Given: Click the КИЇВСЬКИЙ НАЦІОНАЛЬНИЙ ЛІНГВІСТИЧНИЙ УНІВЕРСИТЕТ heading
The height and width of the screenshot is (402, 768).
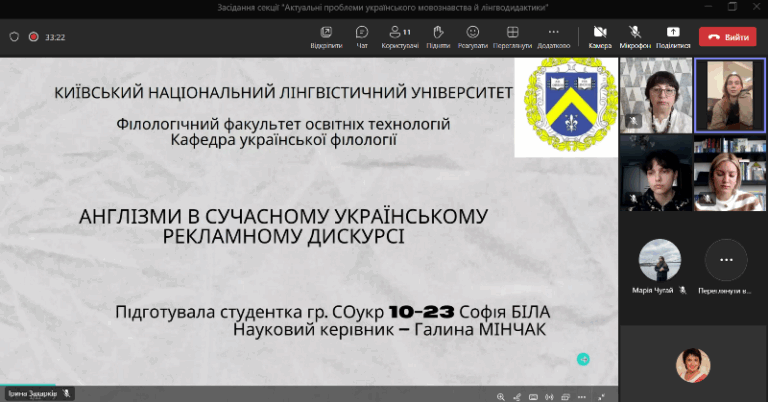Looking at the screenshot, I should click(x=283, y=92).
